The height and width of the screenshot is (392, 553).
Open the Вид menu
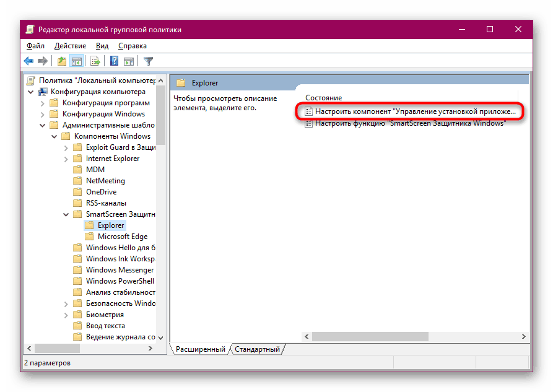pos(102,46)
